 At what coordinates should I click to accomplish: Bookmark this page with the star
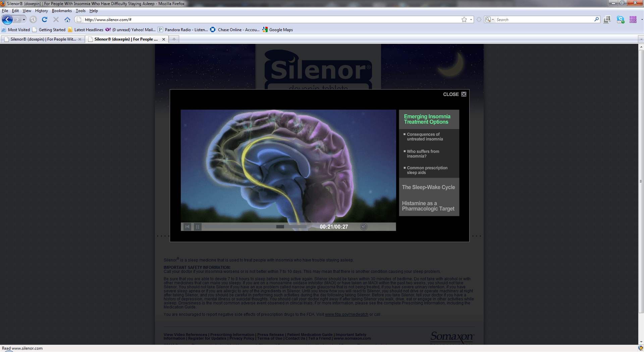464,20
